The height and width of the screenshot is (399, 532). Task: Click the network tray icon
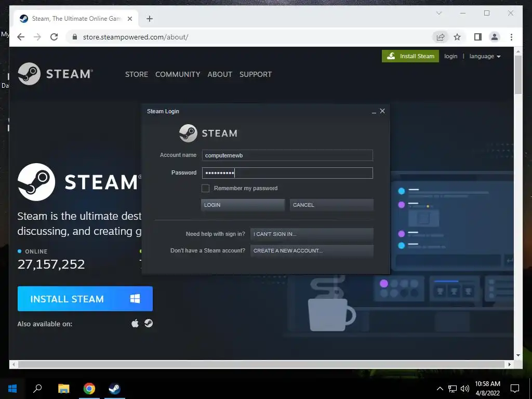coord(453,389)
